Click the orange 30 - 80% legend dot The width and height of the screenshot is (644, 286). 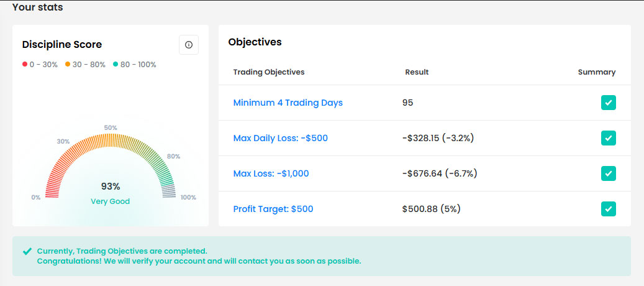tap(68, 65)
